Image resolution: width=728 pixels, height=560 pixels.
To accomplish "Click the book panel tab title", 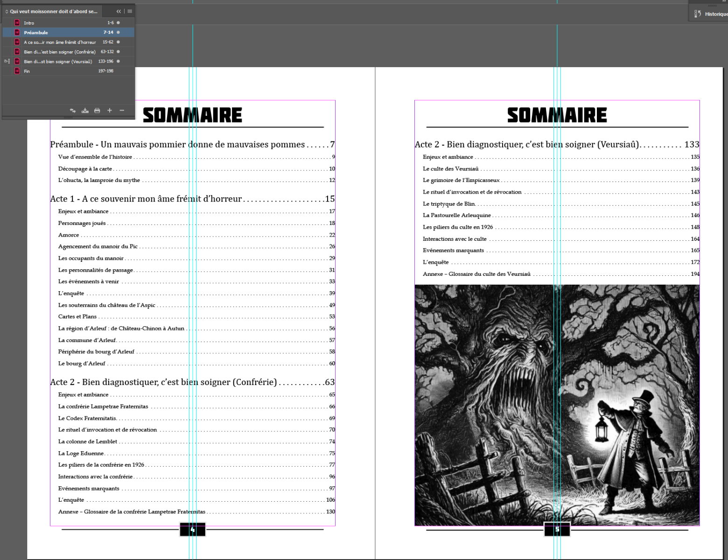I will click(x=53, y=11).
